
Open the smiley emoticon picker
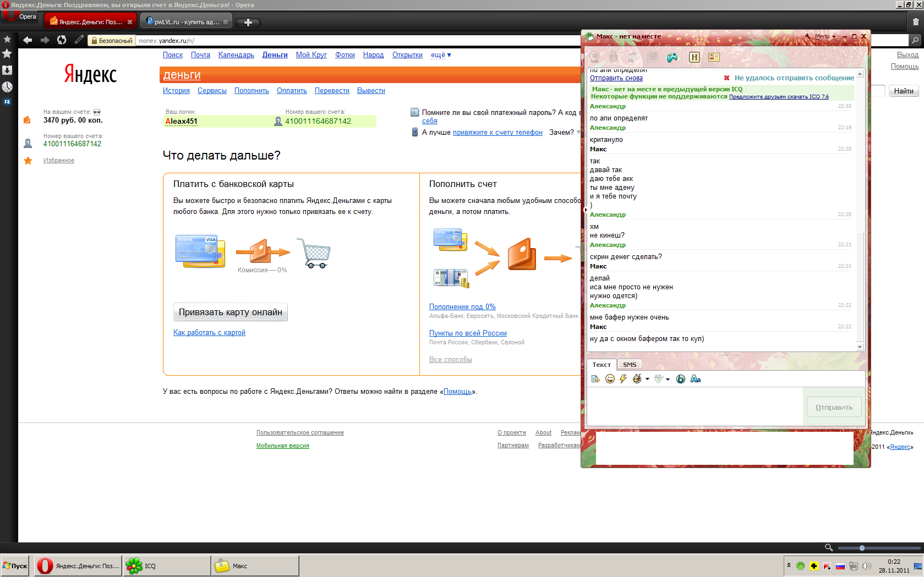click(610, 379)
